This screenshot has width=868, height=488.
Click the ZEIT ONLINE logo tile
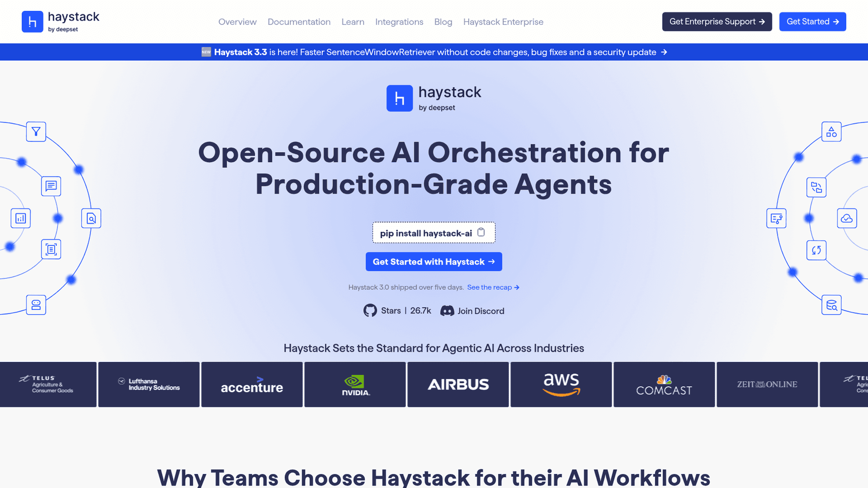[767, 384]
